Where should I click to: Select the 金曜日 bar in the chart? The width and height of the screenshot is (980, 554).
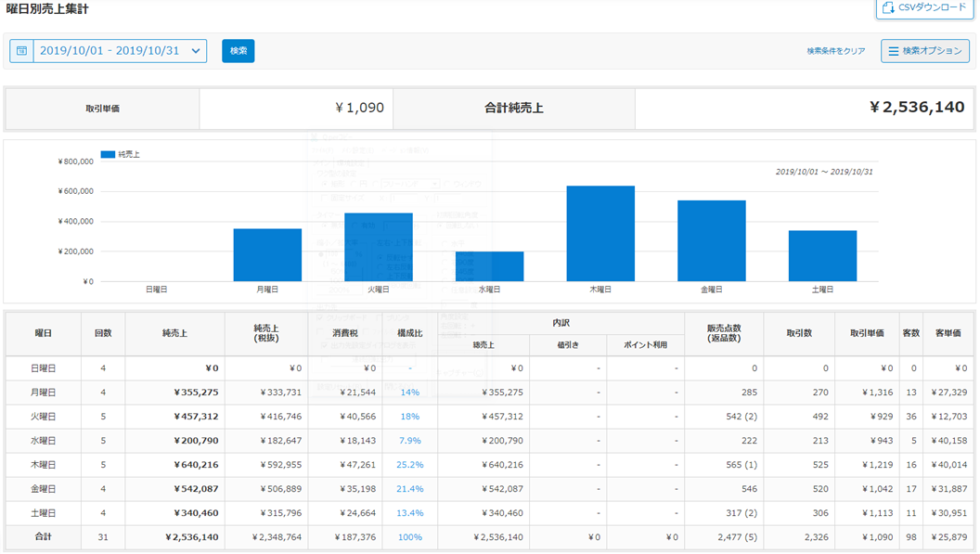click(x=711, y=241)
